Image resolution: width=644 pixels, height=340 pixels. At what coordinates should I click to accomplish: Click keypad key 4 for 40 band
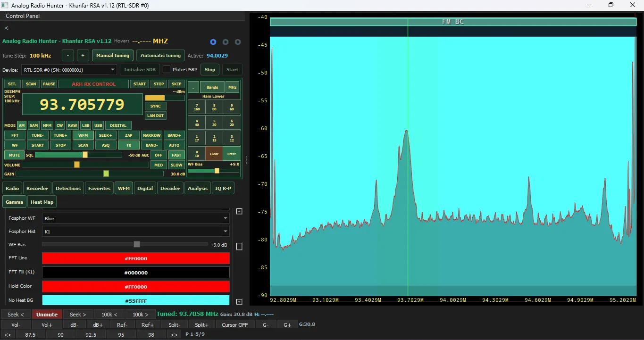(x=197, y=123)
